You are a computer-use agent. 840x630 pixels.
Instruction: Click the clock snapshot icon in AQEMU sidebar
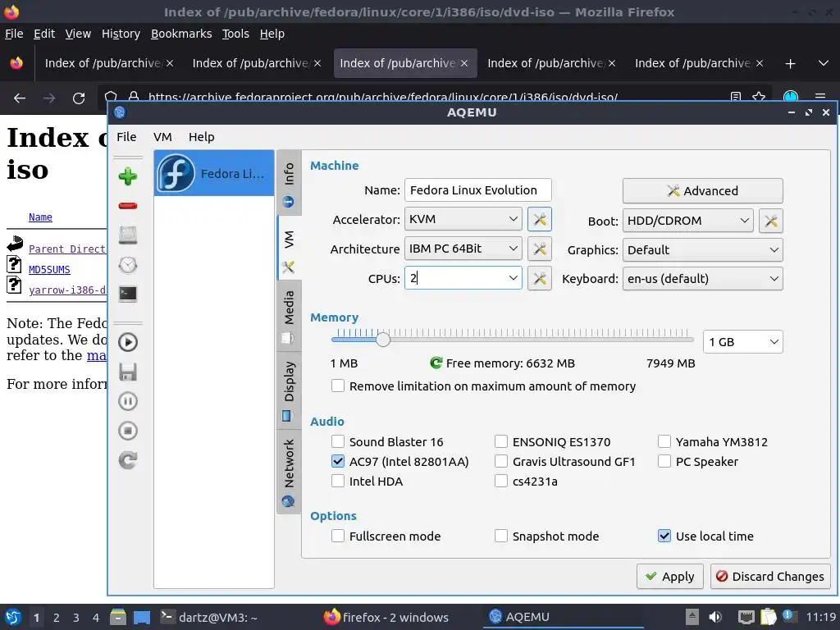pyautogui.click(x=127, y=265)
